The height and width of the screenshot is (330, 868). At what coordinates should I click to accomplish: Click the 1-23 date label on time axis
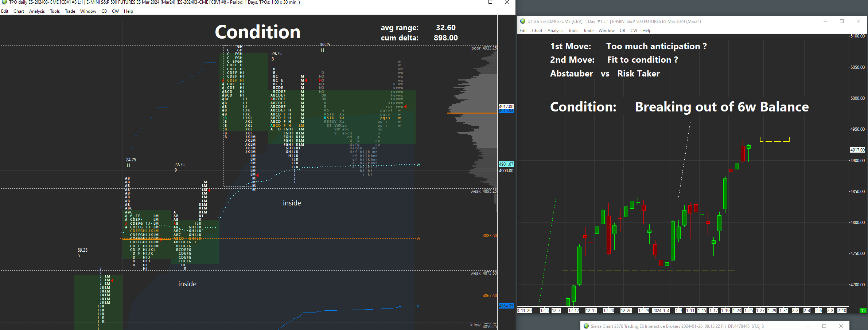737,310
